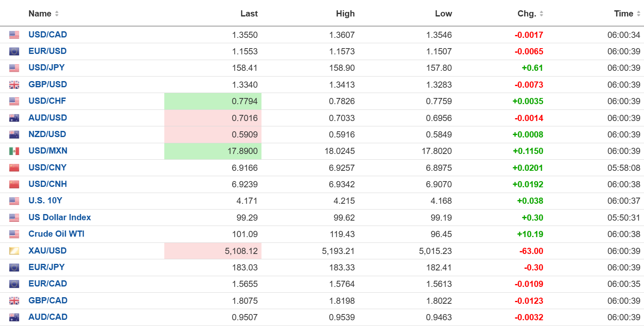
Task: Open the GBP/CAD pair link
Action: pyautogui.click(x=48, y=300)
